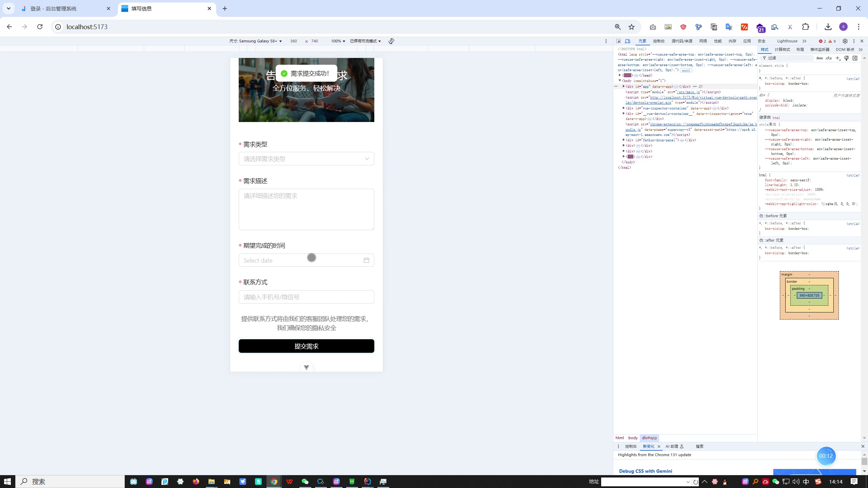Open the throttling mode dropdown
This screenshot has width=868, height=488.
365,41
